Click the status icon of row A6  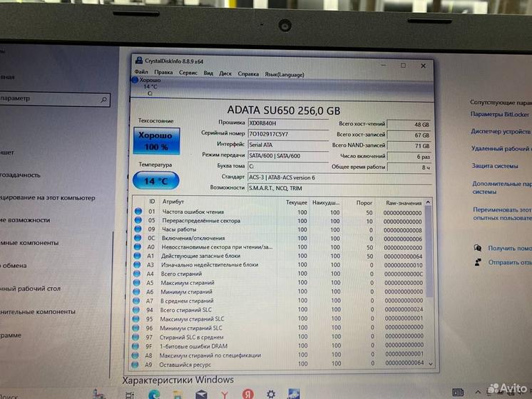click(x=136, y=291)
